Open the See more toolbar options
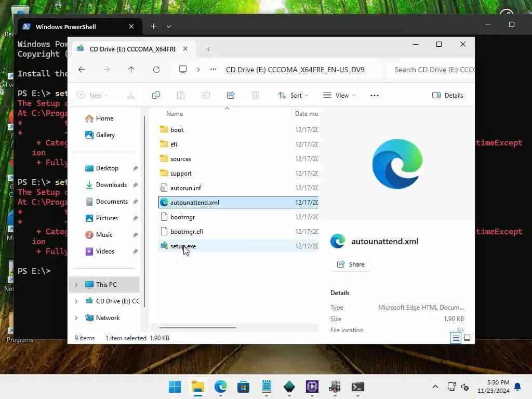The image size is (532, 399). 375,96
